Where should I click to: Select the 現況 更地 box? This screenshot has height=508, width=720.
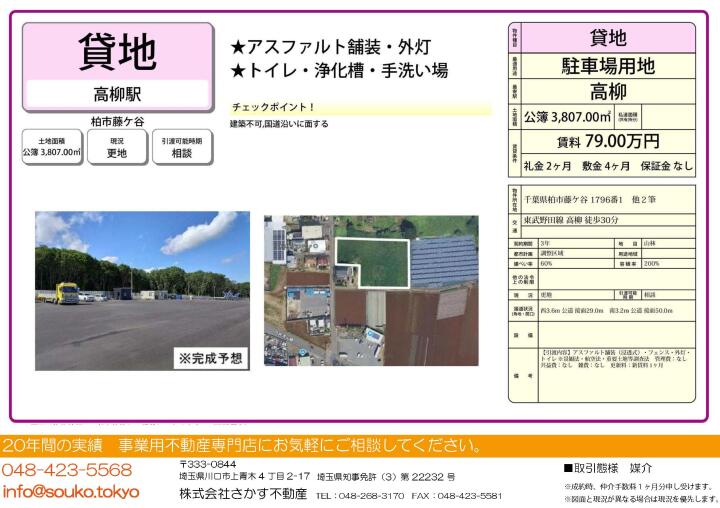tap(117, 148)
